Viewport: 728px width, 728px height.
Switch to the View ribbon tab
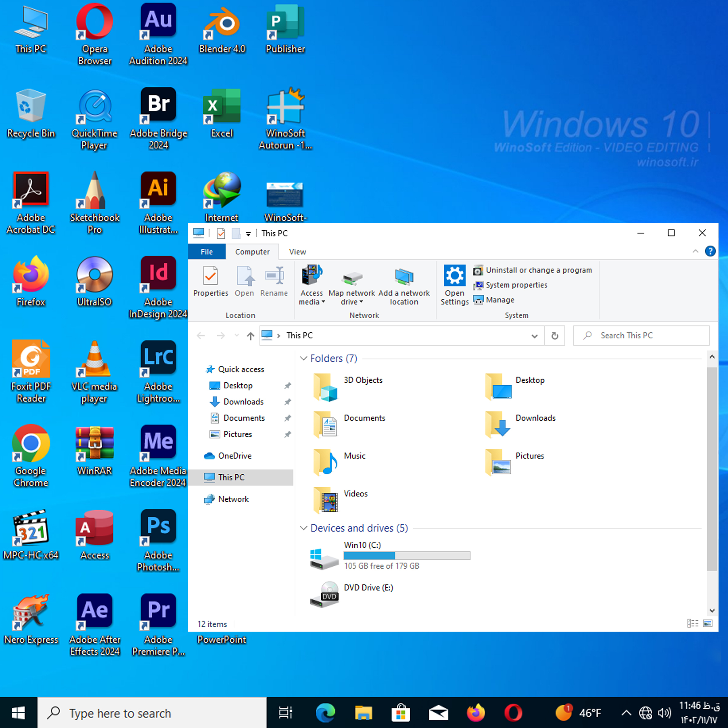(297, 252)
